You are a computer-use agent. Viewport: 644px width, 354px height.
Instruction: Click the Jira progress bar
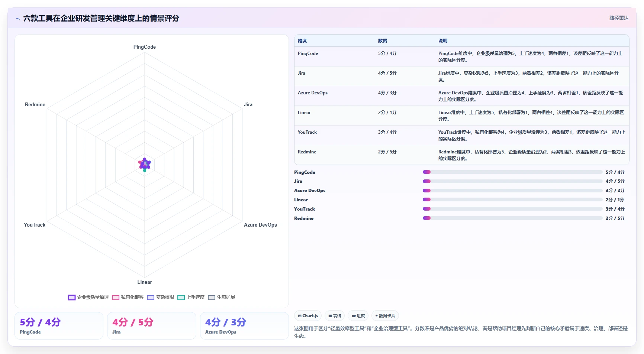(x=512, y=181)
